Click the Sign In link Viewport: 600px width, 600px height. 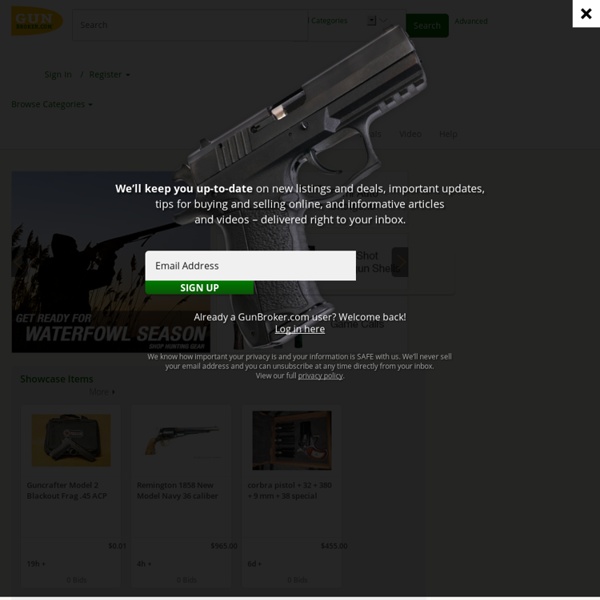58,74
